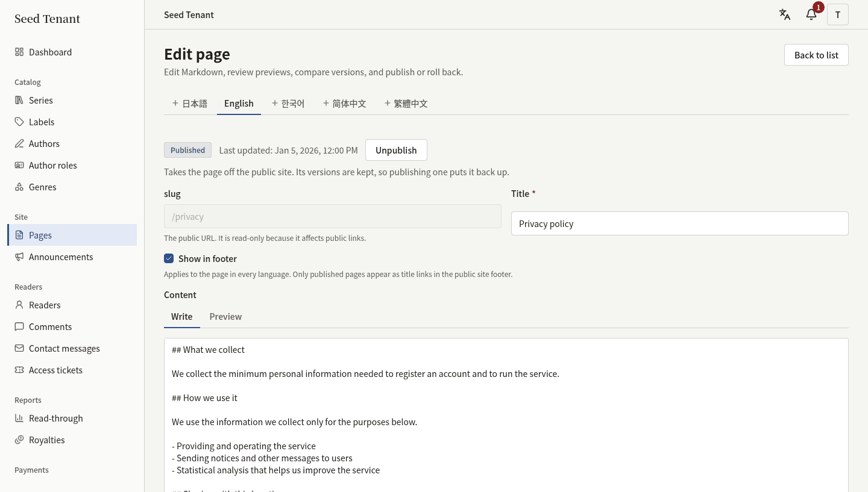Open Contact messages in the sidebar
The height and width of the screenshot is (492, 868).
pyautogui.click(x=72, y=348)
